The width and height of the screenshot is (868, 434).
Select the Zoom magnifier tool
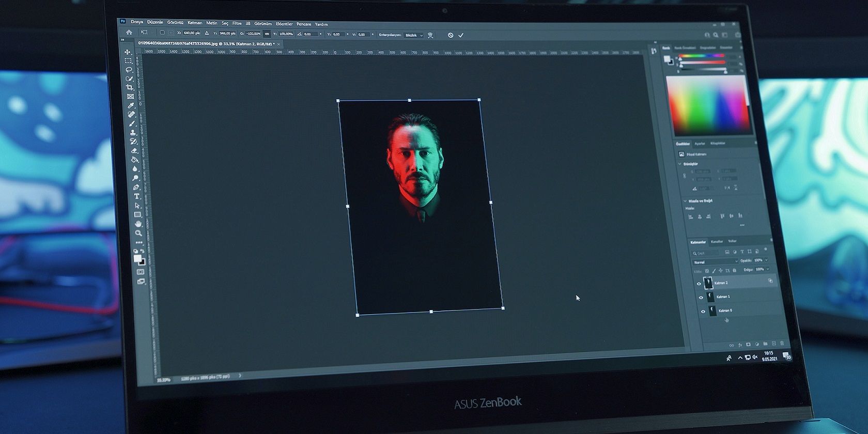[138, 233]
